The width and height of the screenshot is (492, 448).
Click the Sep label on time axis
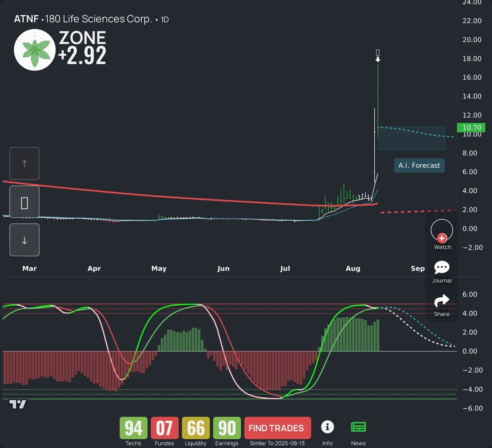[x=418, y=268]
